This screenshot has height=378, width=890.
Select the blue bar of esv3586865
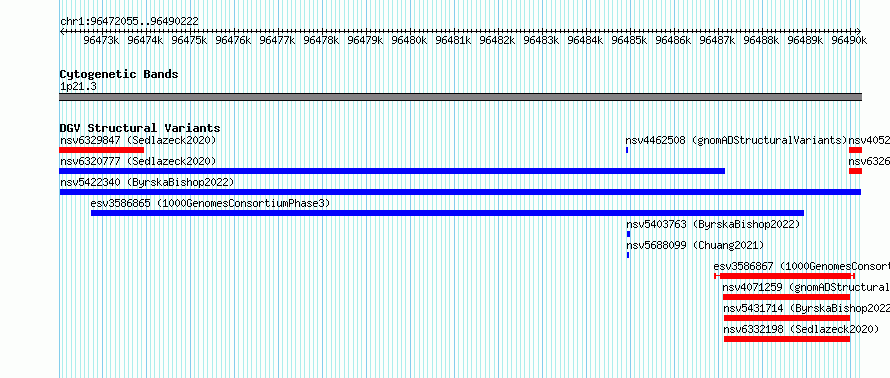point(447,213)
